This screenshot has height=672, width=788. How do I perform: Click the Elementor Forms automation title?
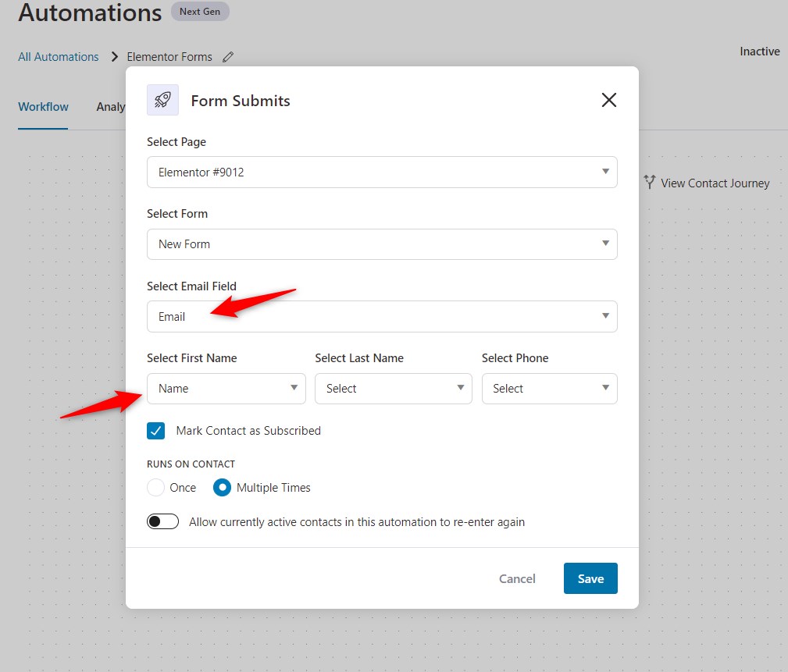point(169,57)
